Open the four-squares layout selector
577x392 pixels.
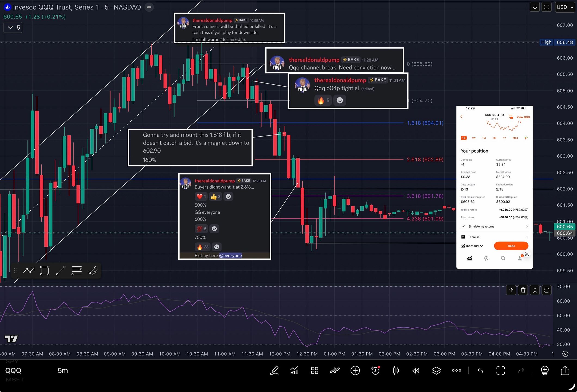(315, 370)
